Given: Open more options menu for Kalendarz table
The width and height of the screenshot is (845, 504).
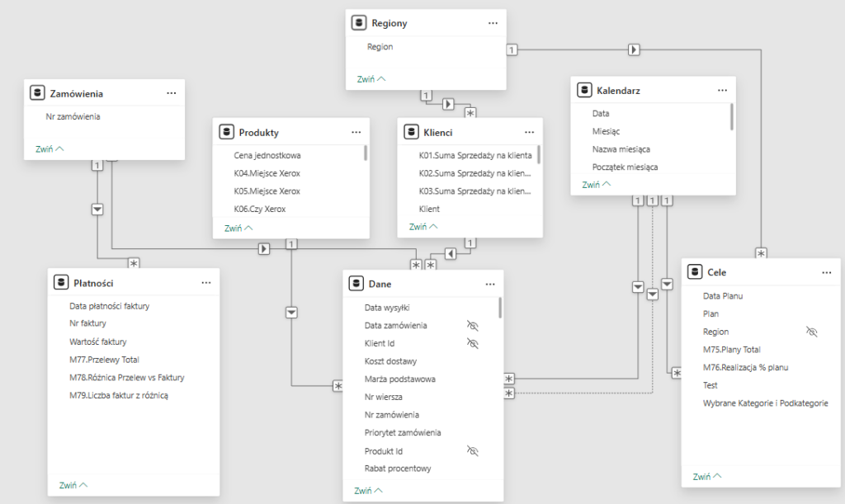Looking at the screenshot, I should click(722, 90).
